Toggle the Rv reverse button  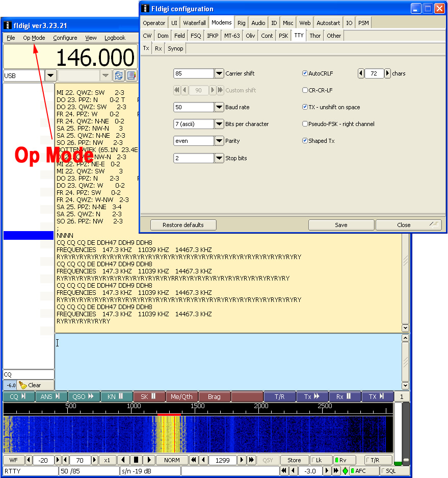point(344,460)
